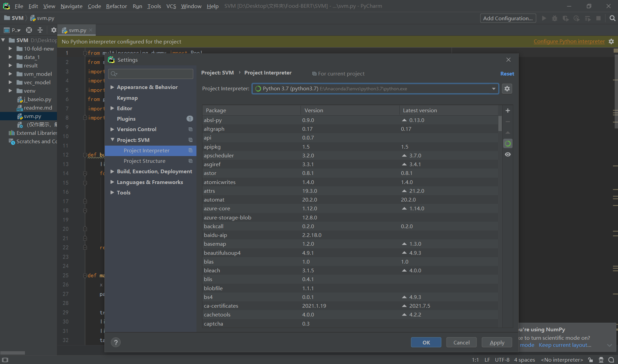
Task: Click the tool windows toggle icon in status bar
Action: click(5, 360)
